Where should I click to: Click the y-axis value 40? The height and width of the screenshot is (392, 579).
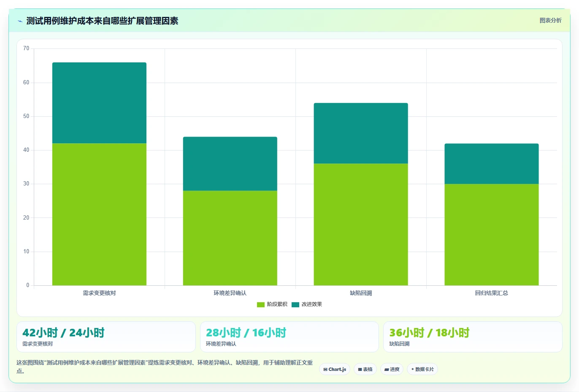coord(26,150)
